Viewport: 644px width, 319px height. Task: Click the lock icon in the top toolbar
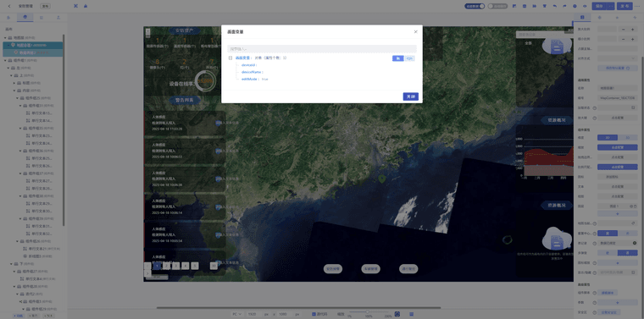pos(86,6)
